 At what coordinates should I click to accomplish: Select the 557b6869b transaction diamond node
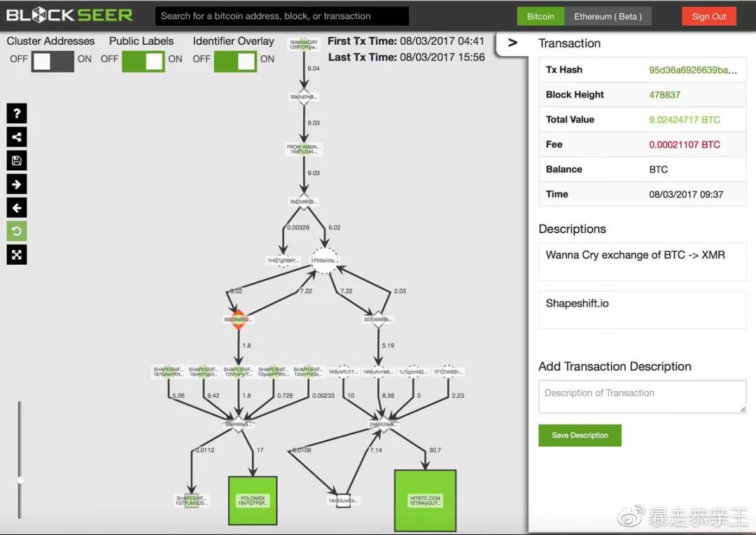tap(378, 319)
